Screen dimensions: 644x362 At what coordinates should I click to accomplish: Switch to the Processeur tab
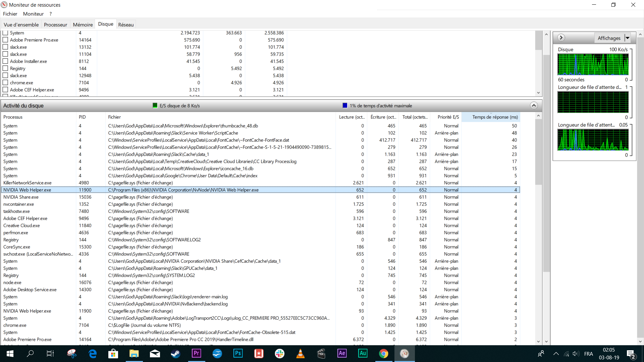pyautogui.click(x=55, y=24)
